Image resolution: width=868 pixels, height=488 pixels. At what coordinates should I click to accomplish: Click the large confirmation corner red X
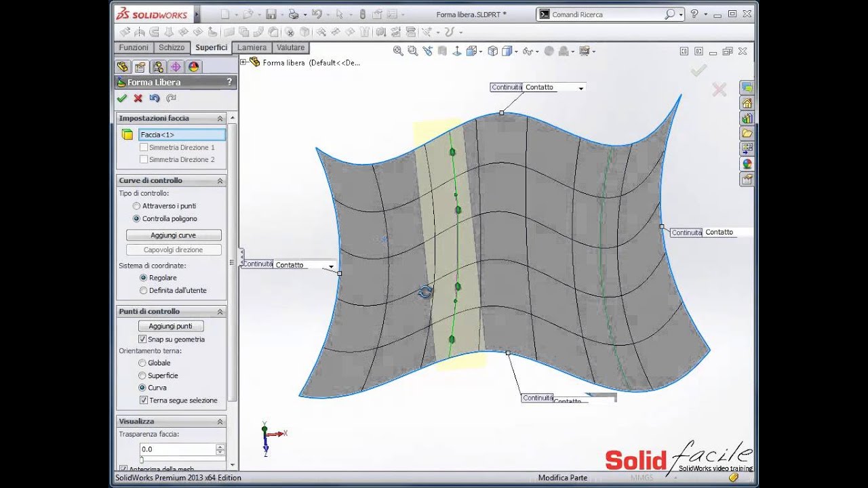719,89
